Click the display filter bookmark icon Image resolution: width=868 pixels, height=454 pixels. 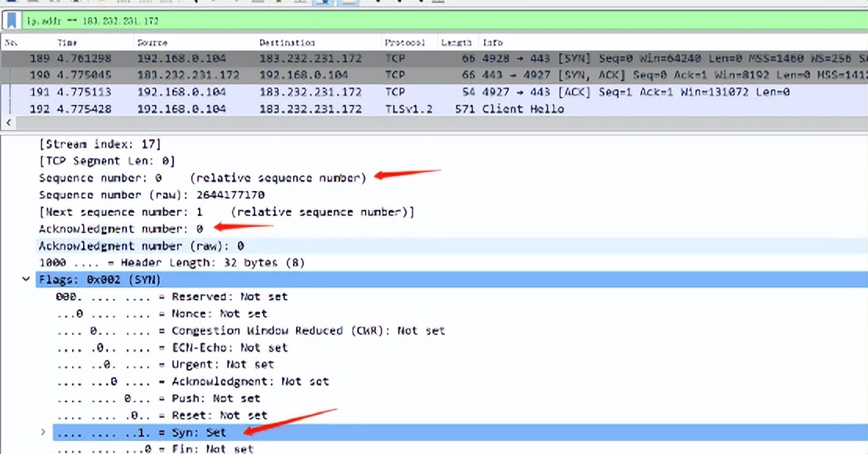pos(11,21)
